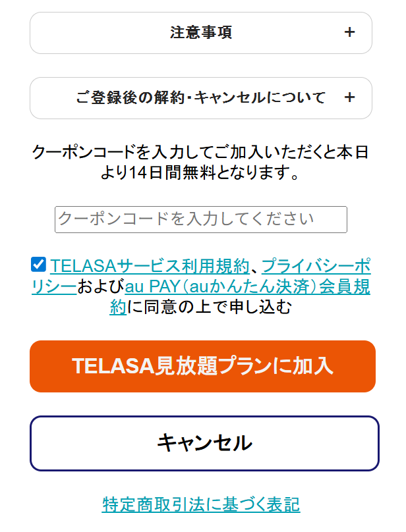The height and width of the screenshot is (532, 406).
Task: Focus the coupon code input field
Action: pyautogui.click(x=200, y=219)
